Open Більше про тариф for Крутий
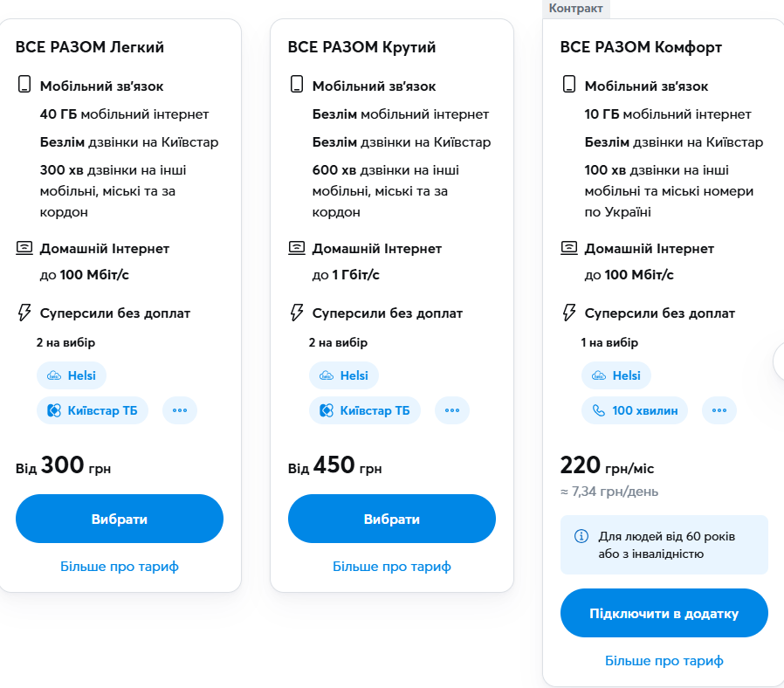784x688 pixels. (392, 567)
